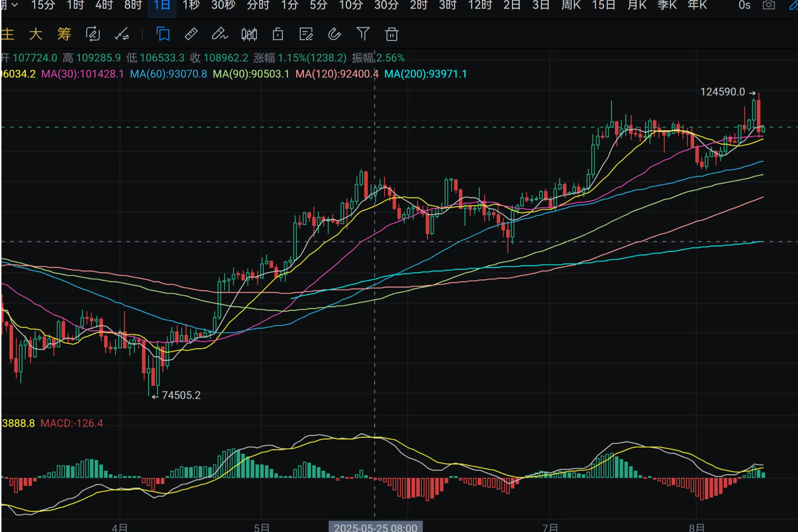This screenshot has width=798, height=532.
Task: Choose the 30秒 timeframe
Action: [x=223, y=5]
